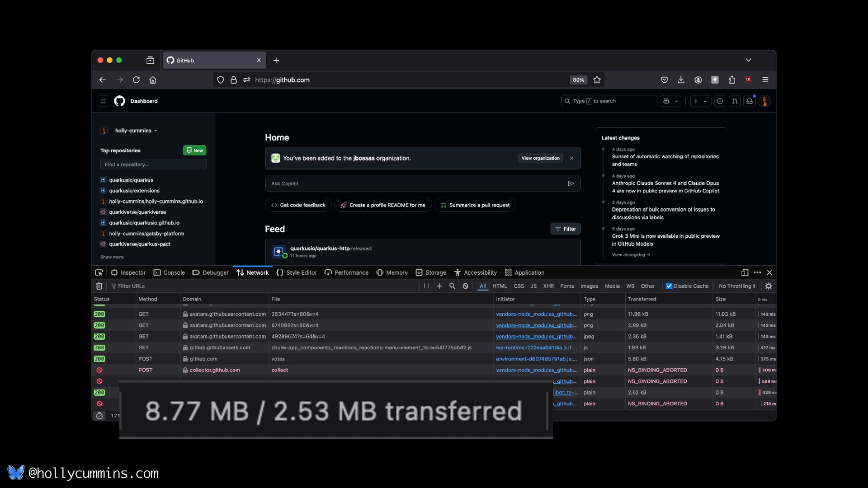
Task: Select the Images request filter
Action: pyautogui.click(x=589, y=286)
